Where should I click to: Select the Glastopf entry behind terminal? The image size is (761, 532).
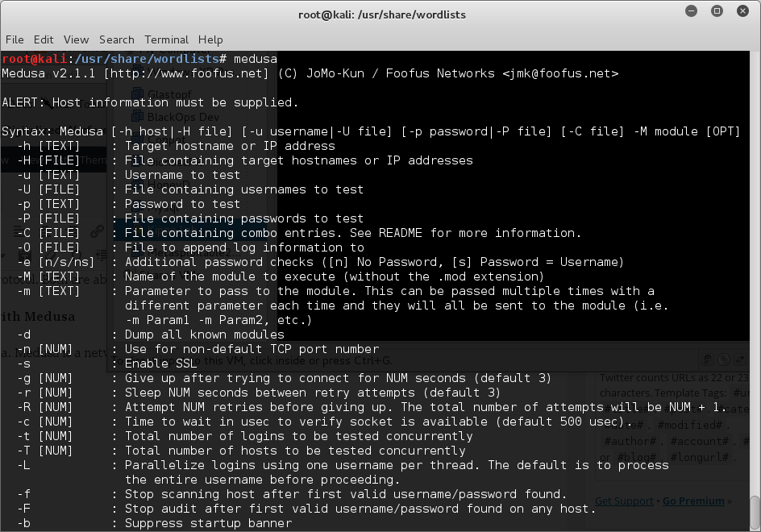[169, 94]
